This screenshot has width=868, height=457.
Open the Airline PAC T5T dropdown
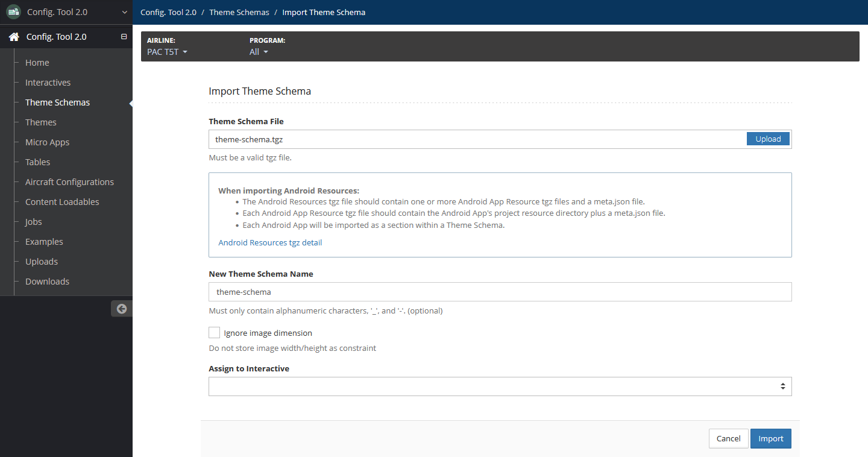coord(167,52)
